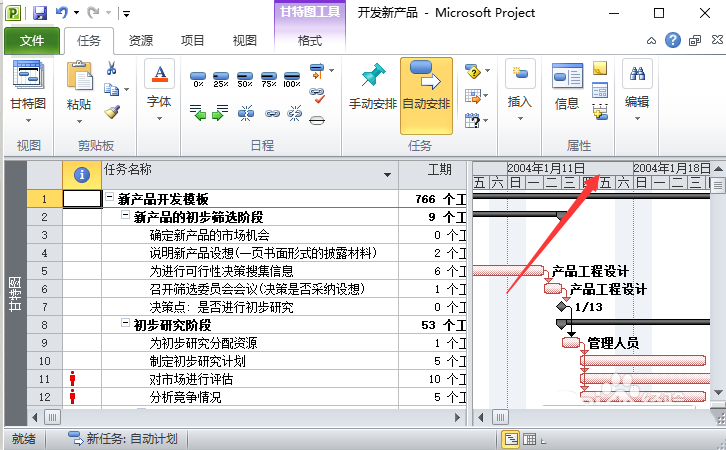726x450 pixels.
Task: Select task 为进行可行性决策搜集信息
Action: tap(221, 271)
